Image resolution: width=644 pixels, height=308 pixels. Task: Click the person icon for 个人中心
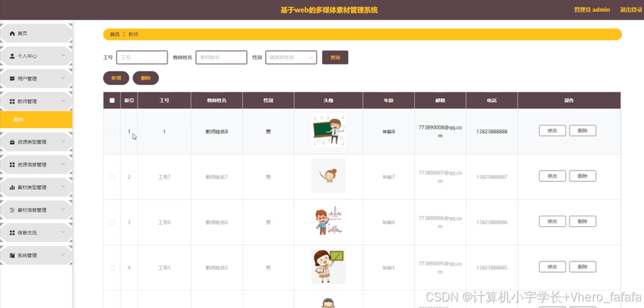click(12, 56)
